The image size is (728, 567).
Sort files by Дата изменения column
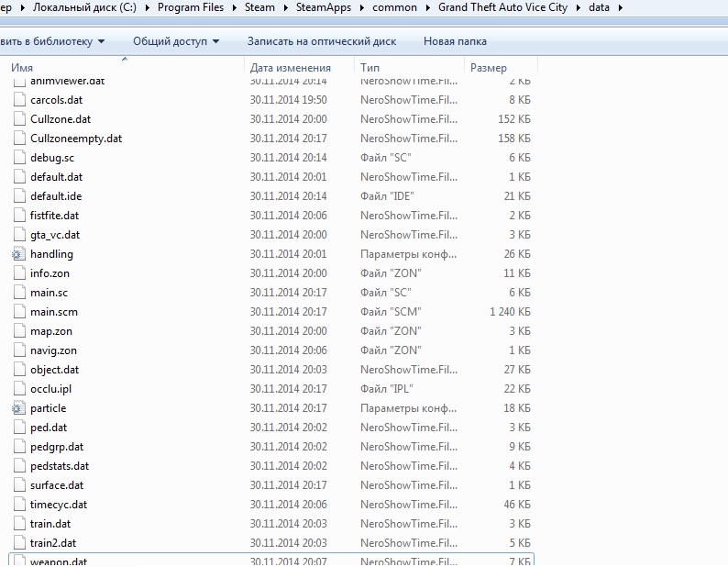click(x=290, y=68)
